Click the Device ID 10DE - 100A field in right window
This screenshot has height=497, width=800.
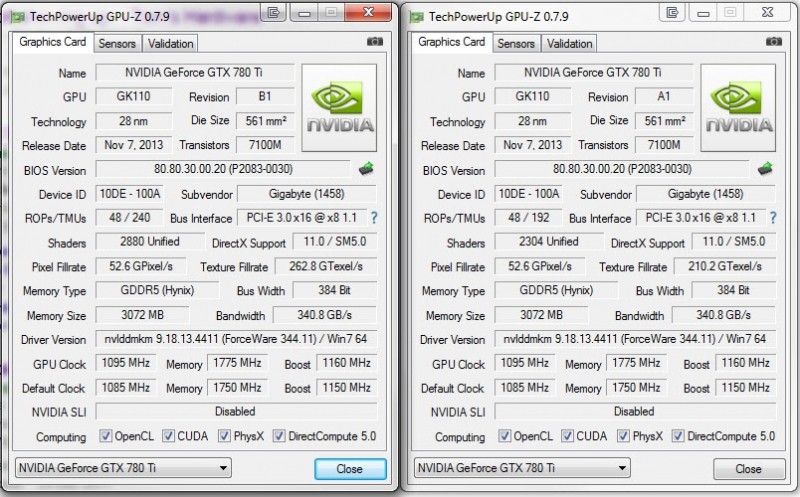click(529, 194)
